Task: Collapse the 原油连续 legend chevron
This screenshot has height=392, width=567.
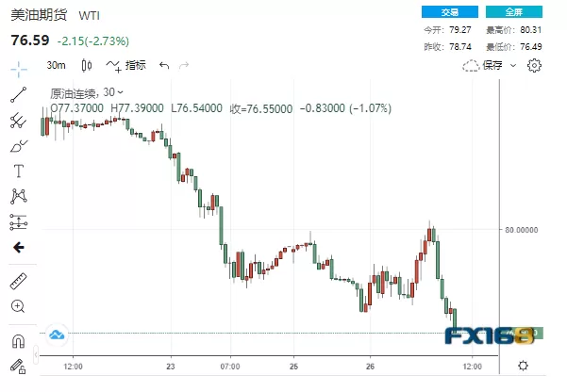Action: click(x=121, y=92)
